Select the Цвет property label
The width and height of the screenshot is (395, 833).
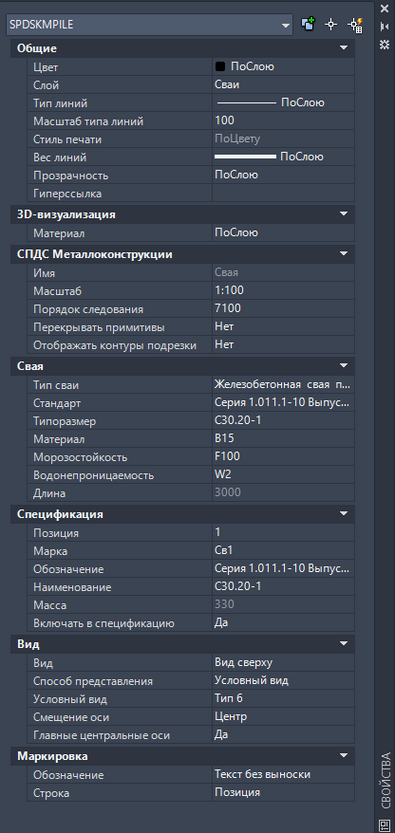tap(46, 67)
